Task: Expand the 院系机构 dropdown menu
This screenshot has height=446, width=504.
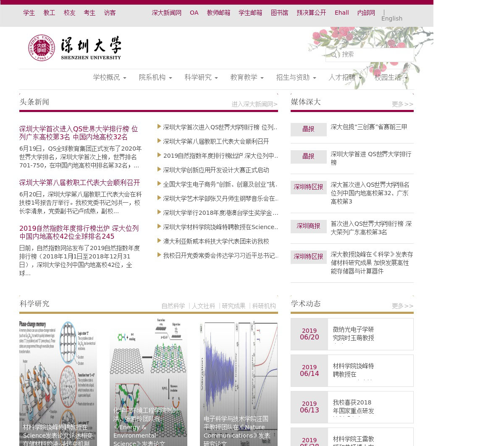Action: pyautogui.click(x=155, y=78)
